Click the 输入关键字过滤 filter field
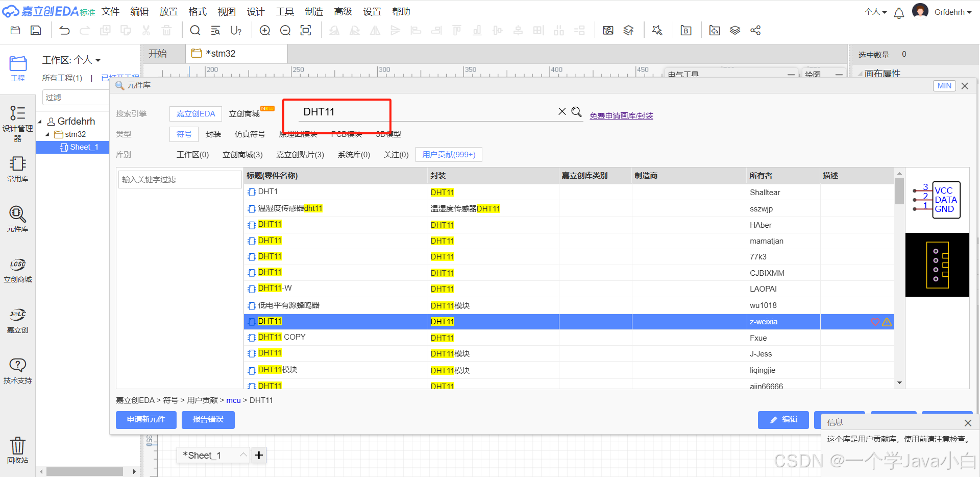The width and height of the screenshot is (980, 477). click(x=180, y=179)
